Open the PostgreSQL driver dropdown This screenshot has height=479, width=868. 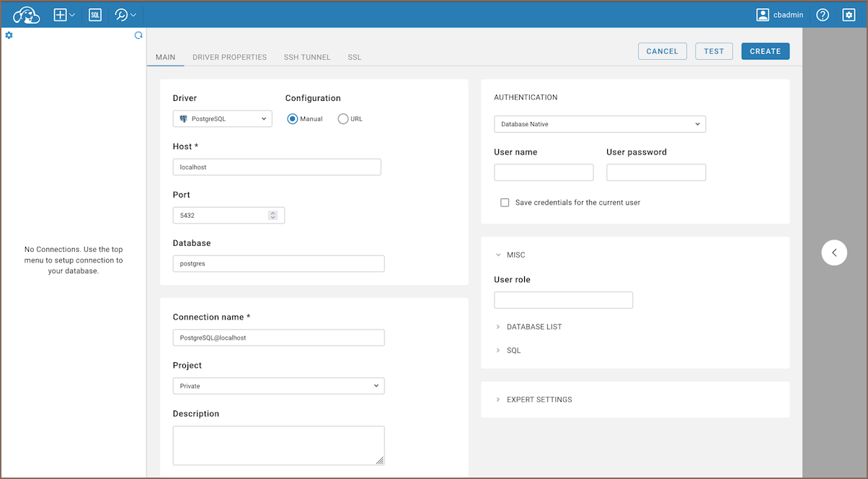tap(223, 119)
